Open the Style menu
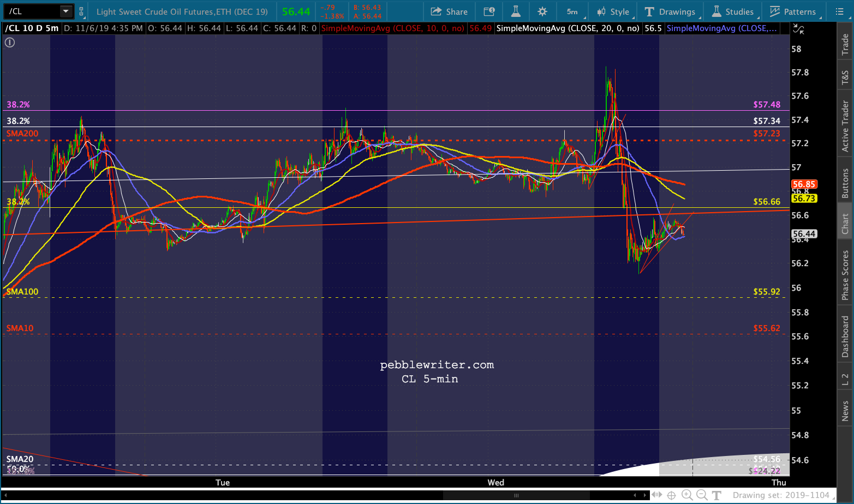The image size is (854, 504). [613, 11]
